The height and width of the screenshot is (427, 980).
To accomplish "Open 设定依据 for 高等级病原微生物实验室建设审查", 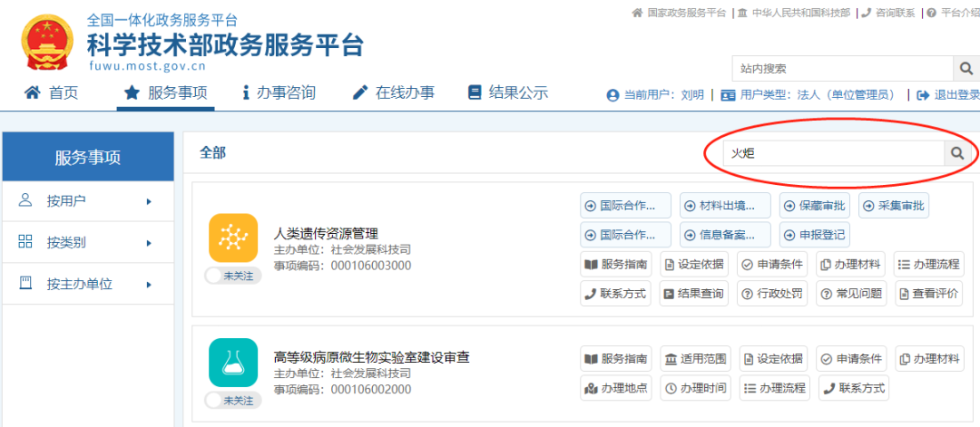I will tap(774, 359).
